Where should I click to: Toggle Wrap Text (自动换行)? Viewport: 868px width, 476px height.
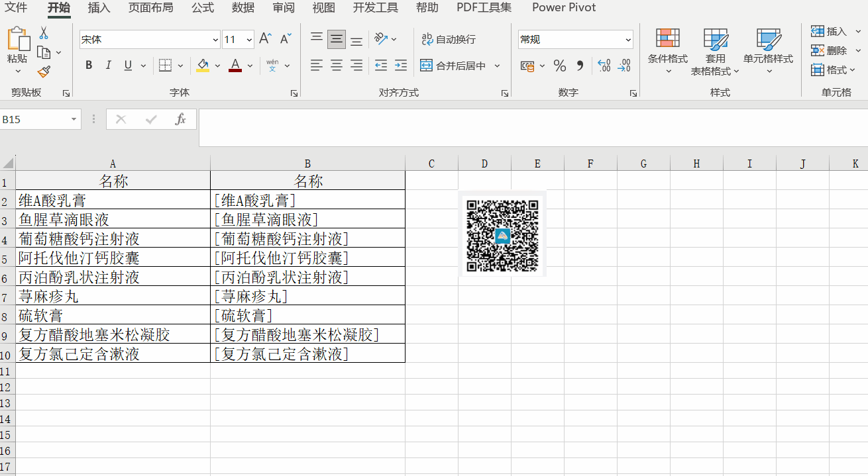(449, 40)
